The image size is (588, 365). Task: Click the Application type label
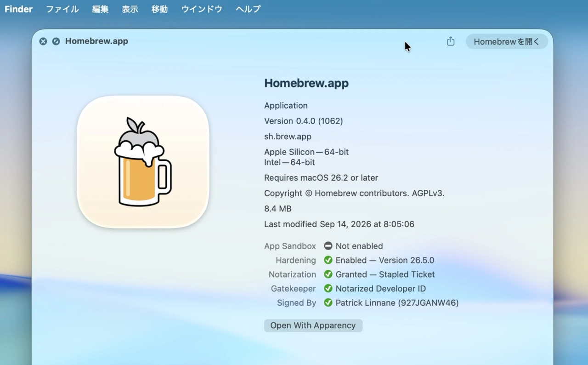pos(286,106)
